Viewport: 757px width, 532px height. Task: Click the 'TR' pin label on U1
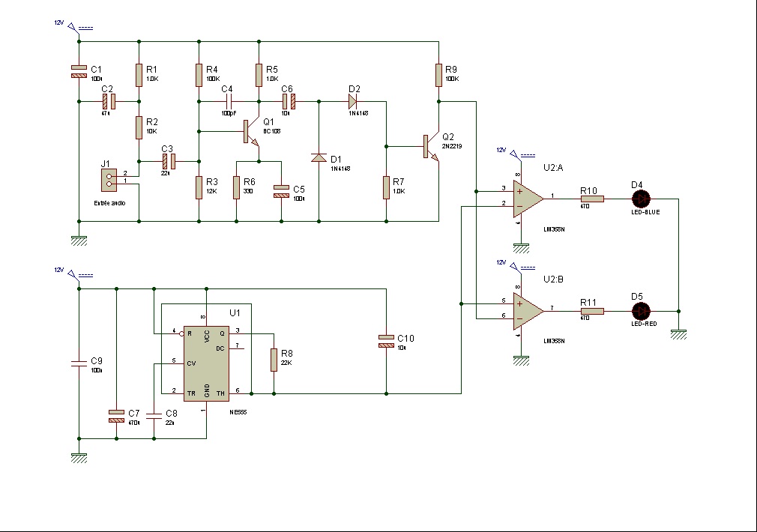click(x=191, y=393)
